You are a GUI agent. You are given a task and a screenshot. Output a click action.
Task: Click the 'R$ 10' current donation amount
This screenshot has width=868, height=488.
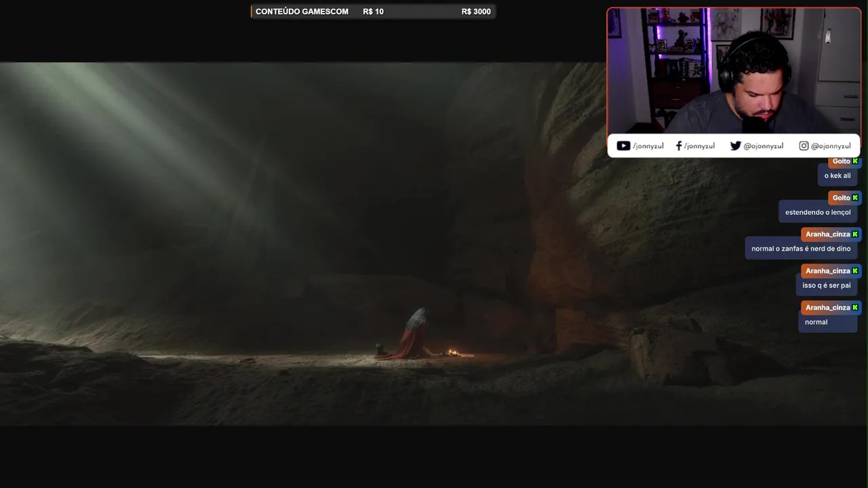373,12
